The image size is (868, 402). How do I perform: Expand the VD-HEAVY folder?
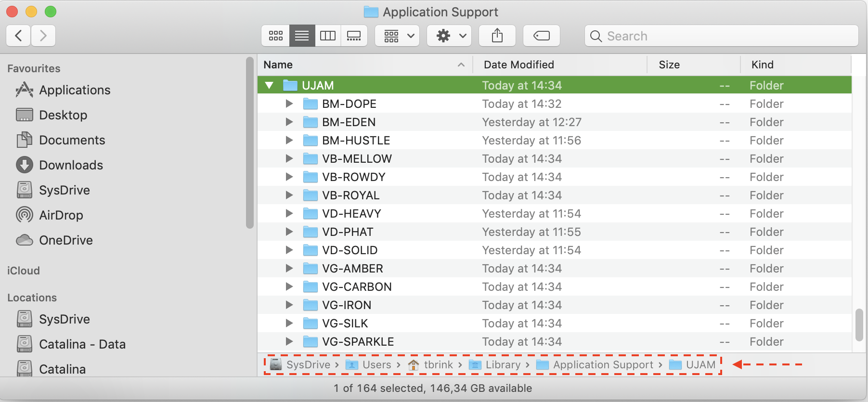point(289,213)
